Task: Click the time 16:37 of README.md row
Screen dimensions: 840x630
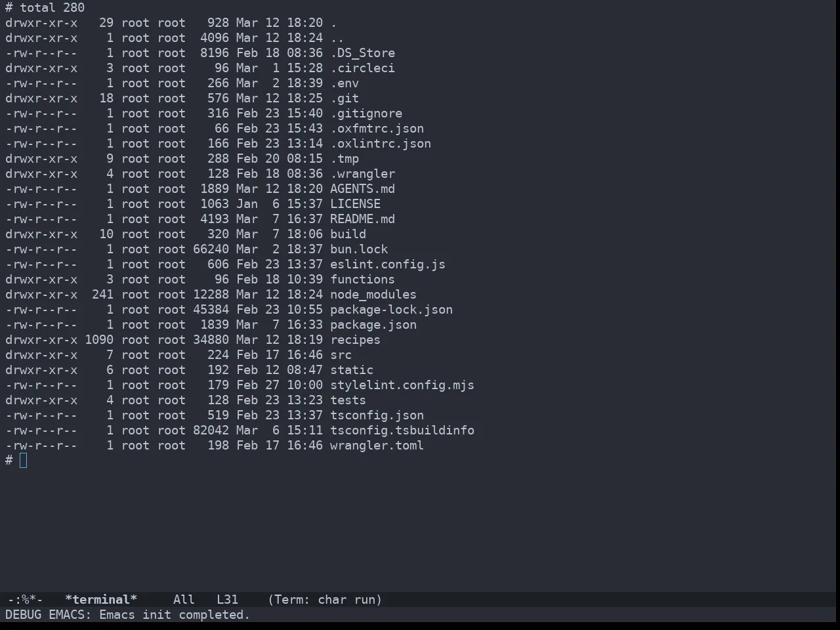Action: coord(304,219)
